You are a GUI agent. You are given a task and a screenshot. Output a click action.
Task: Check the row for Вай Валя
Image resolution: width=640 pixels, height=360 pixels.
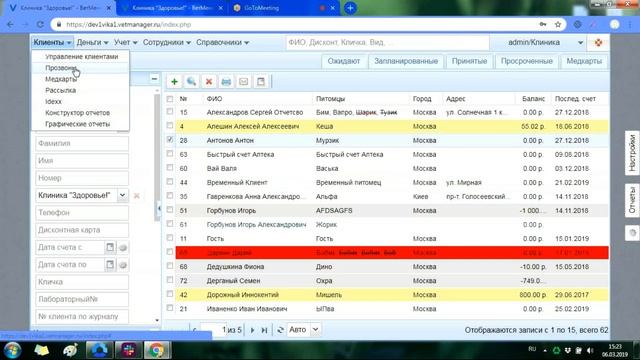point(170,168)
